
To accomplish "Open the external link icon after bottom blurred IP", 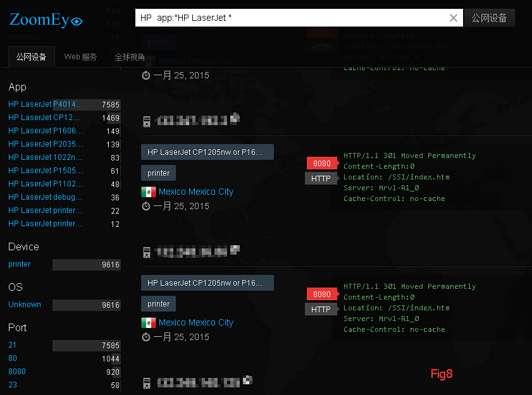I will point(248,380).
